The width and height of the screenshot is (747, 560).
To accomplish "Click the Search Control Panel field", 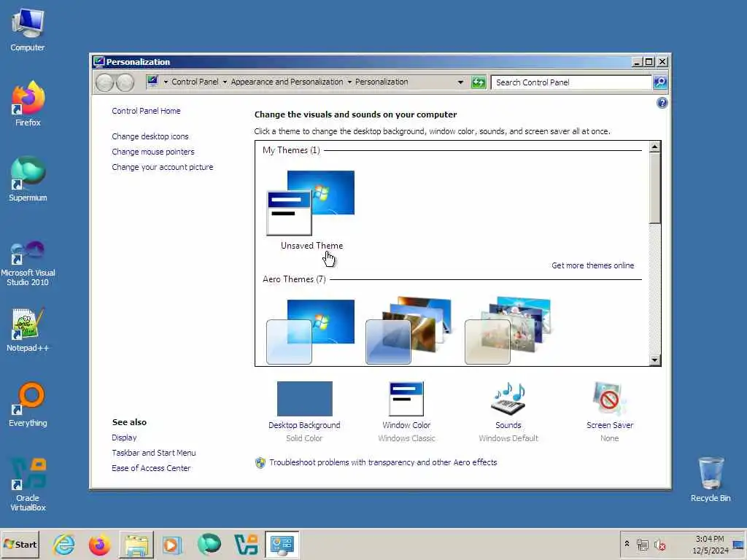I will click(x=571, y=82).
